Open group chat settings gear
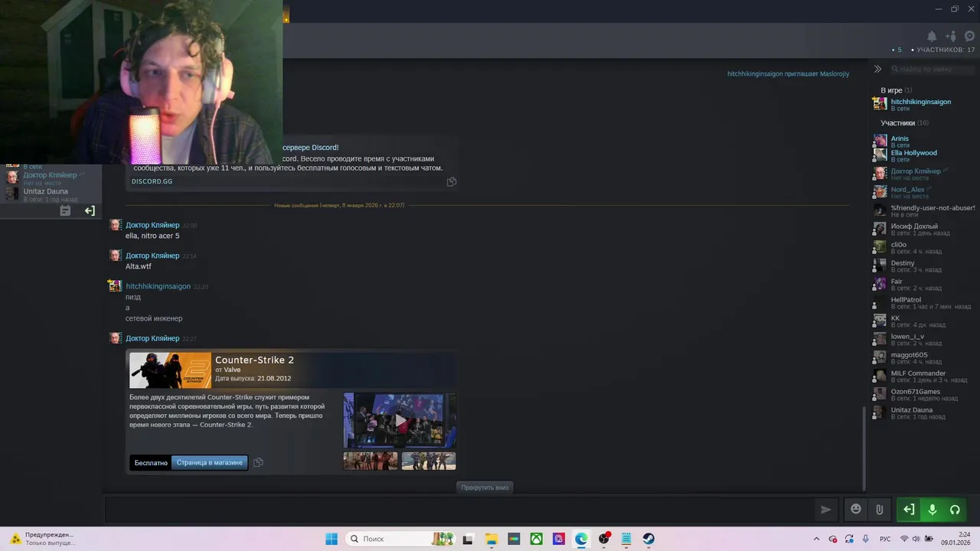The height and width of the screenshot is (551, 980). click(970, 36)
